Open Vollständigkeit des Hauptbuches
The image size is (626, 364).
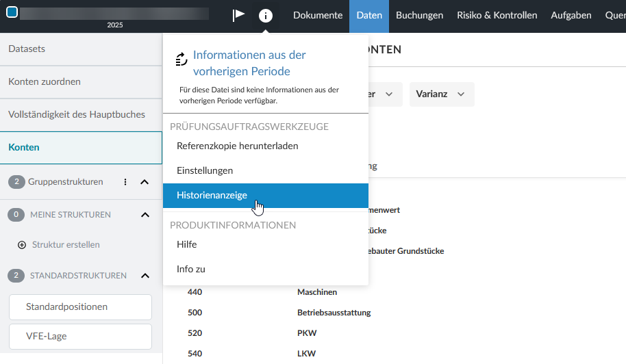(81, 114)
